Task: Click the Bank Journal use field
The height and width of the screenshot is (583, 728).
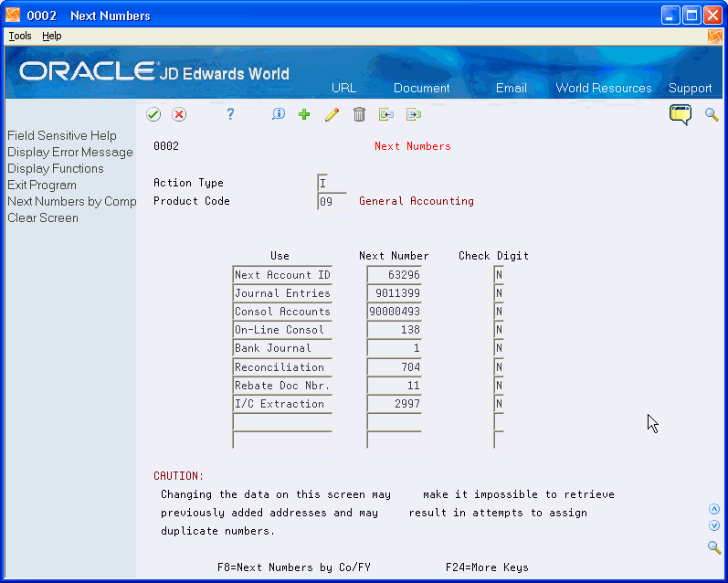Action: point(282,348)
